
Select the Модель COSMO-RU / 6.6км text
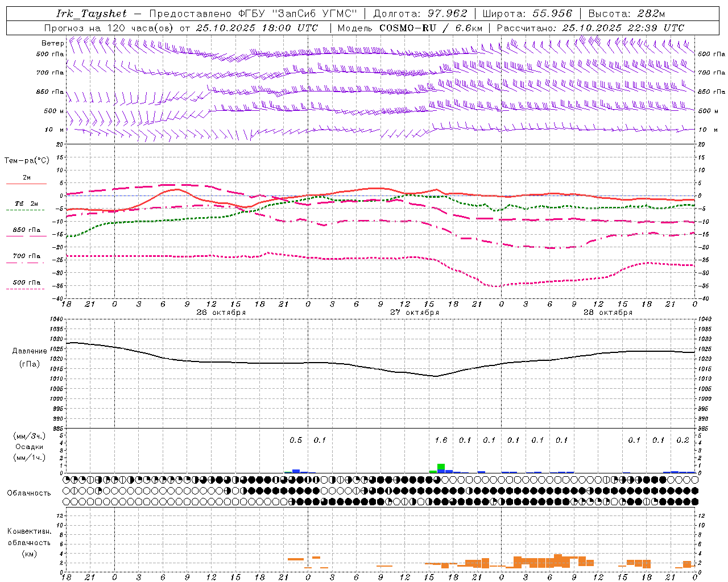point(410,28)
